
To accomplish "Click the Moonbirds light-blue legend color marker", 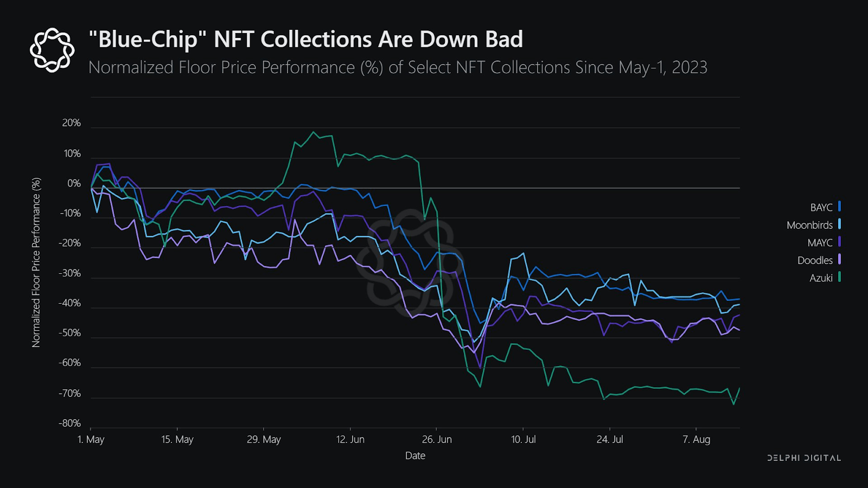I will tap(839, 224).
